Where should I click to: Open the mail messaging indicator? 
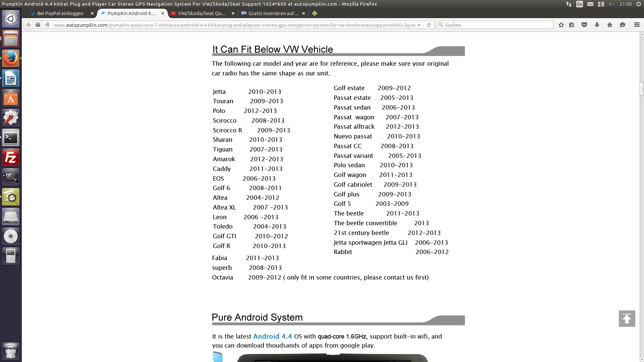[590, 4]
